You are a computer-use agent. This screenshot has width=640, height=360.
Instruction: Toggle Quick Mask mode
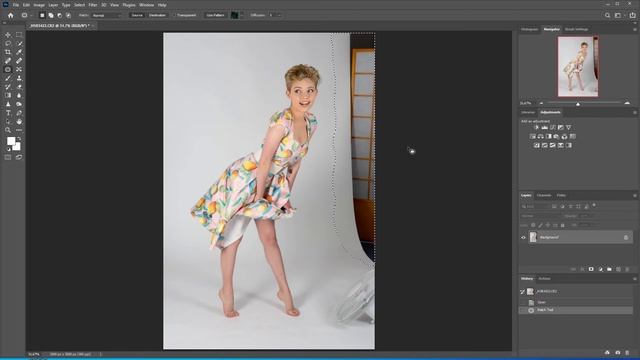tap(8, 157)
